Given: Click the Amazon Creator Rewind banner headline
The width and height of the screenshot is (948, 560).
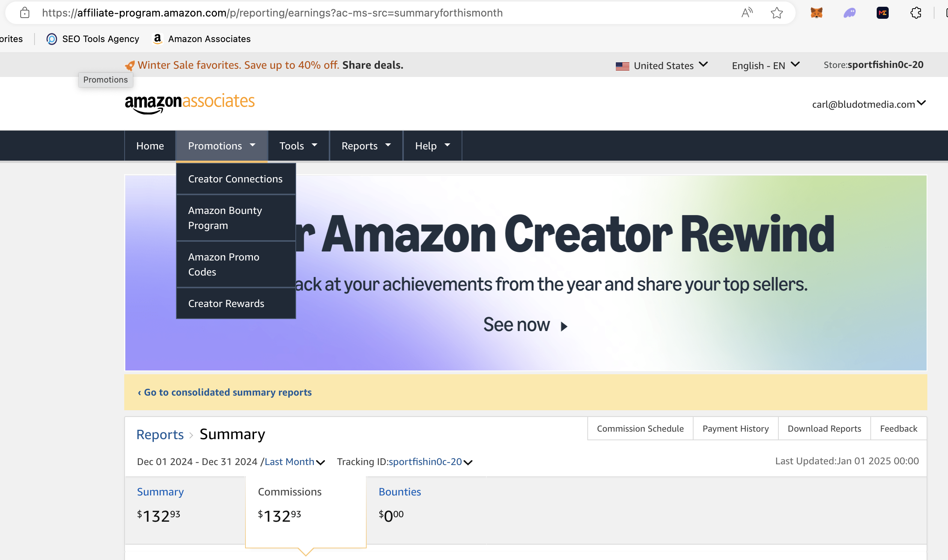Looking at the screenshot, I should coord(565,234).
